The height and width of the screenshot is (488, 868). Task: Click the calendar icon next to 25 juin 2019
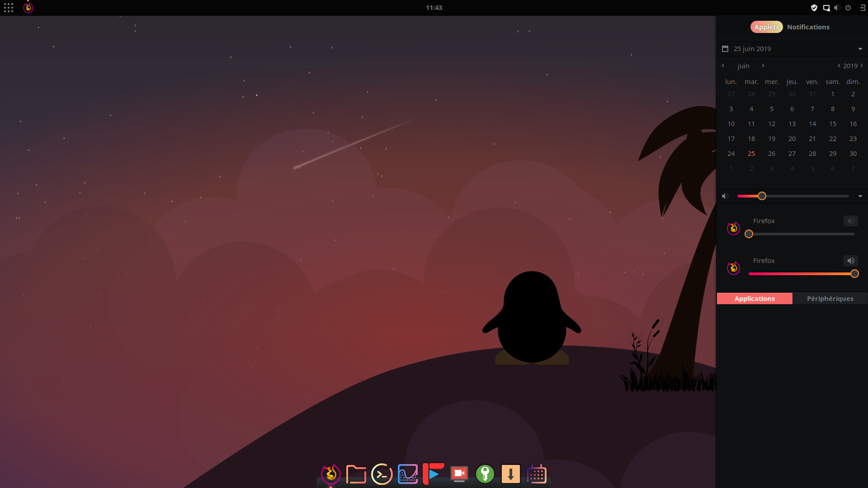[x=725, y=49]
